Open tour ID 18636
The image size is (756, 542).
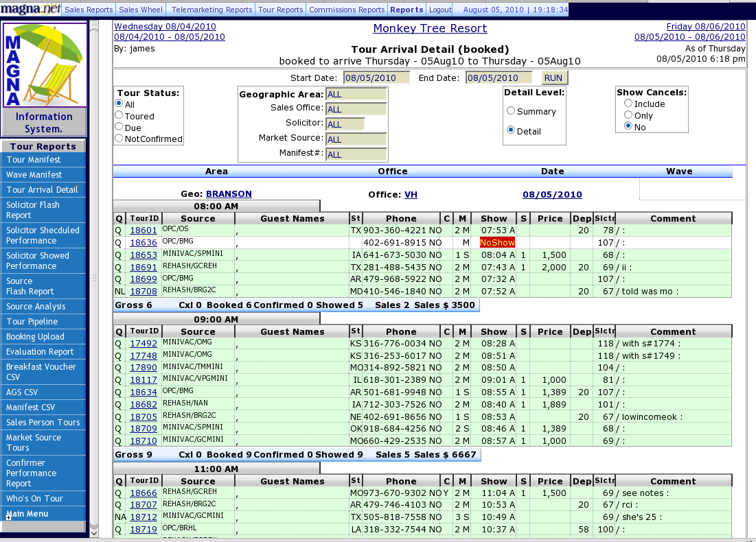pyautogui.click(x=144, y=242)
